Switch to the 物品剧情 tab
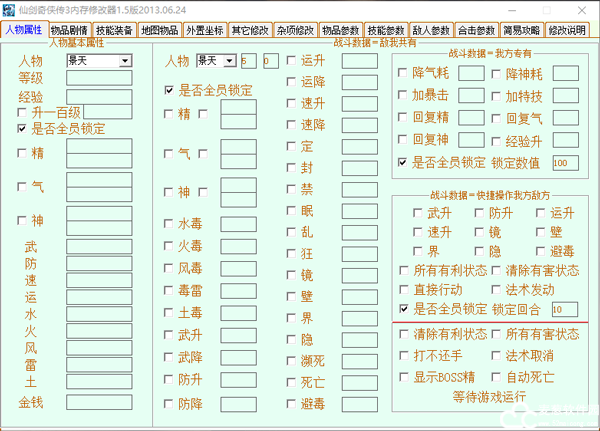The image size is (600, 431). pos(70,30)
